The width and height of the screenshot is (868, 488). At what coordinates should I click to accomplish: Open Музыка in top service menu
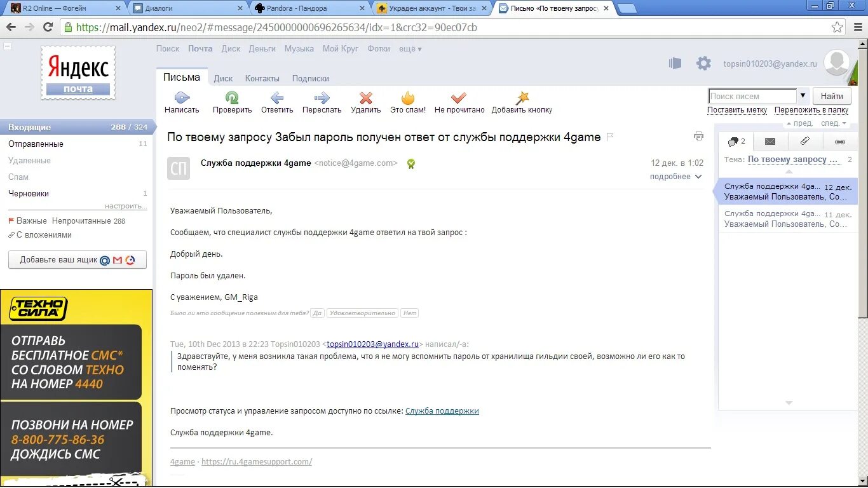click(x=299, y=49)
